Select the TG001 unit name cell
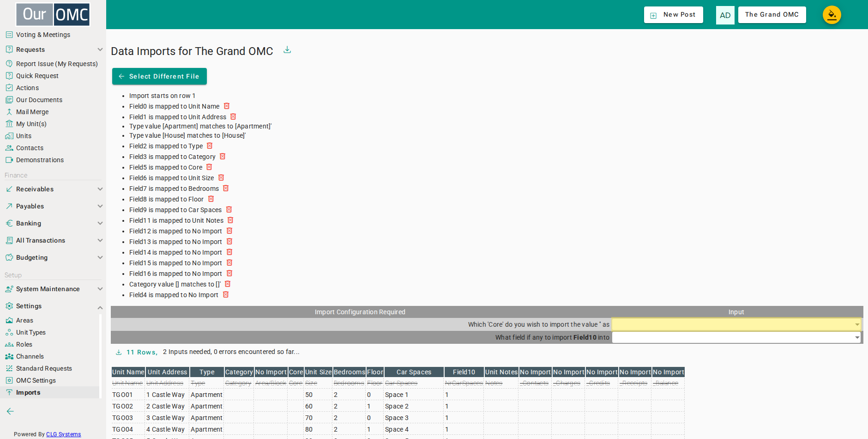The height and width of the screenshot is (439, 868). coord(128,395)
